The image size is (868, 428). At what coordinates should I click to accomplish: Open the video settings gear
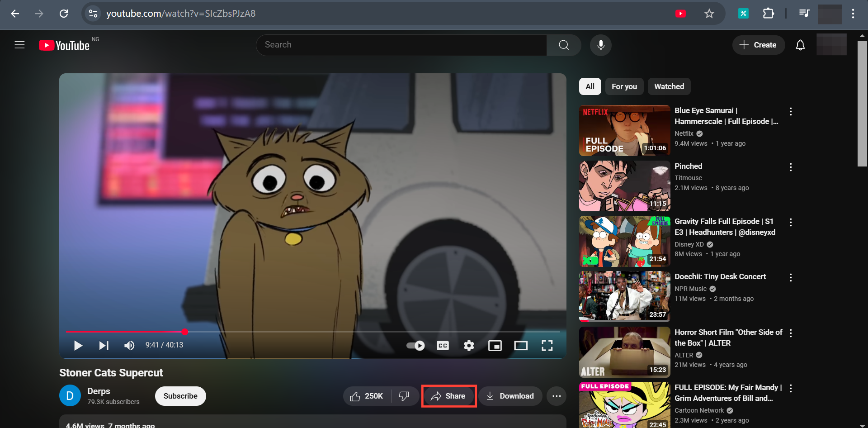[x=469, y=346]
